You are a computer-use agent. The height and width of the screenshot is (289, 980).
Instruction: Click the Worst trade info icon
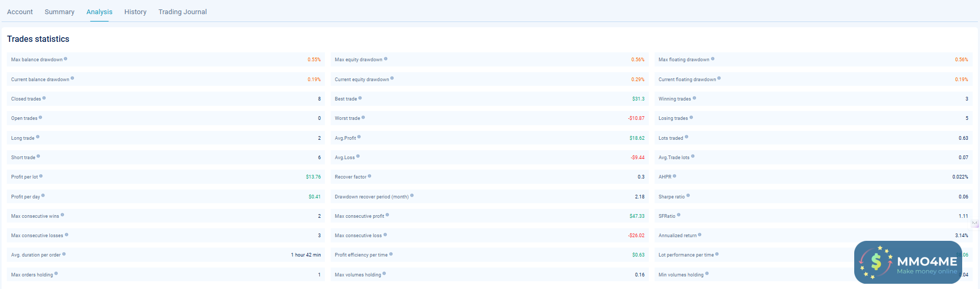[363, 117]
